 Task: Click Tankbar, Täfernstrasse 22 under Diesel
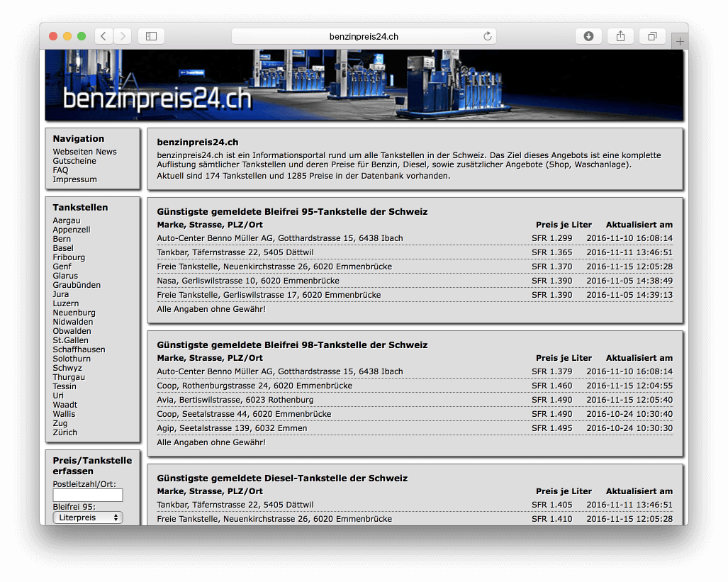click(x=235, y=505)
